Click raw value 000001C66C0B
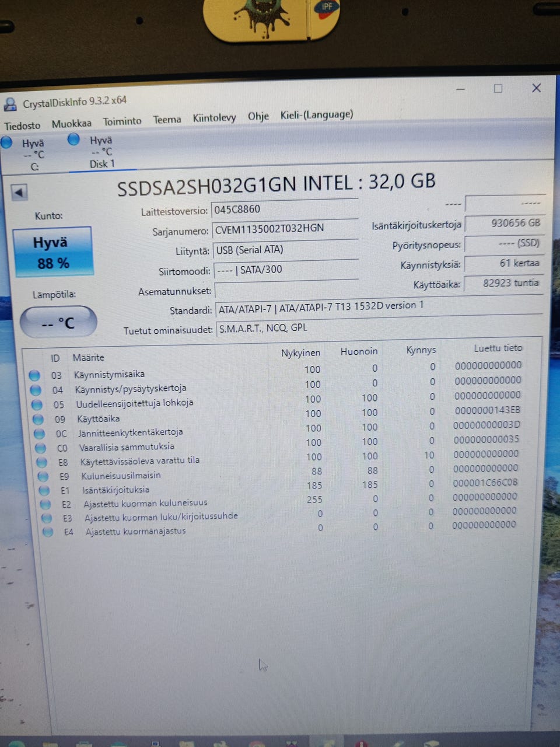 click(485, 483)
